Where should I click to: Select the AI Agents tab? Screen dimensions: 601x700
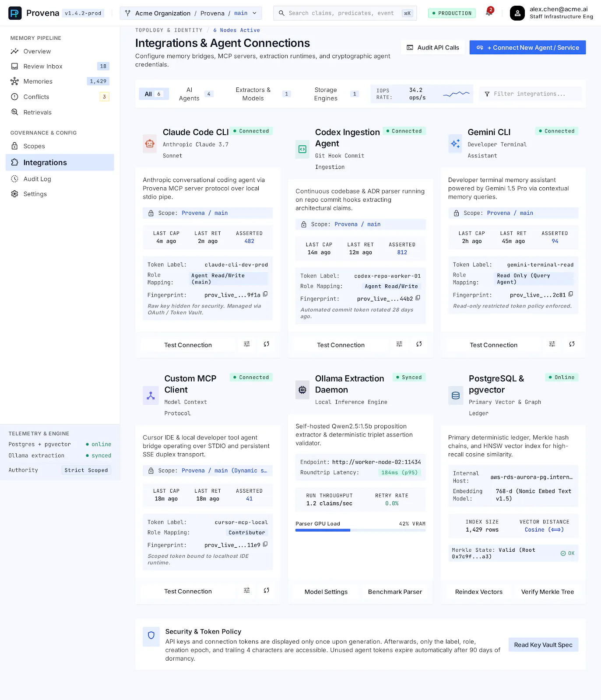[x=196, y=94]
